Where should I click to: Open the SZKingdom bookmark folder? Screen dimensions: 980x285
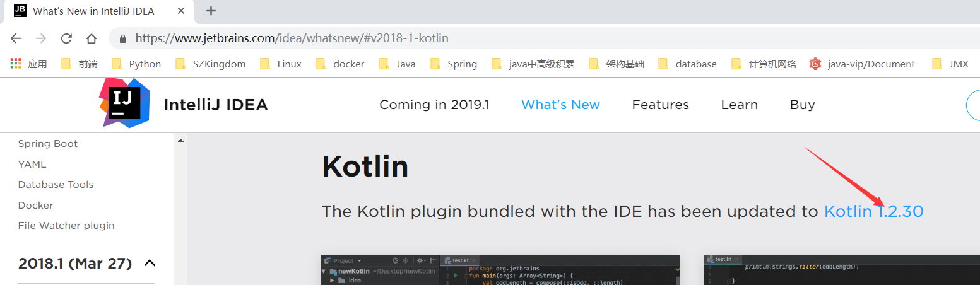click(210, 64)
